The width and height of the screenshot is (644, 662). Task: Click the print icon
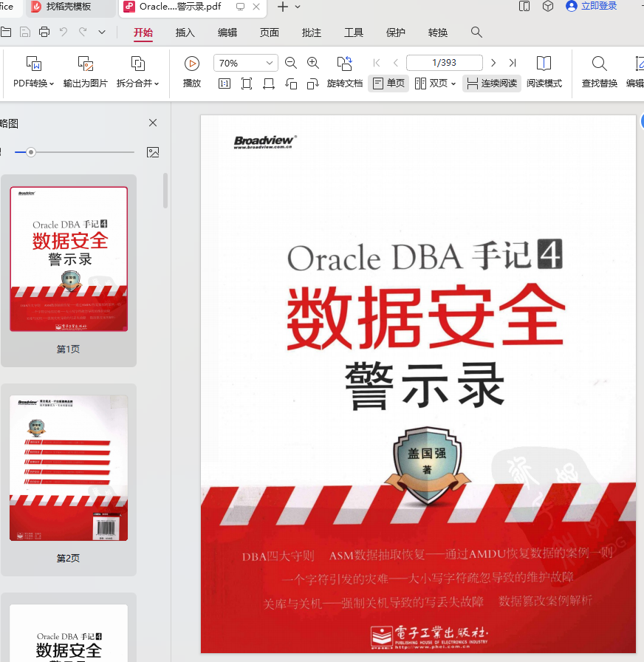44,32
